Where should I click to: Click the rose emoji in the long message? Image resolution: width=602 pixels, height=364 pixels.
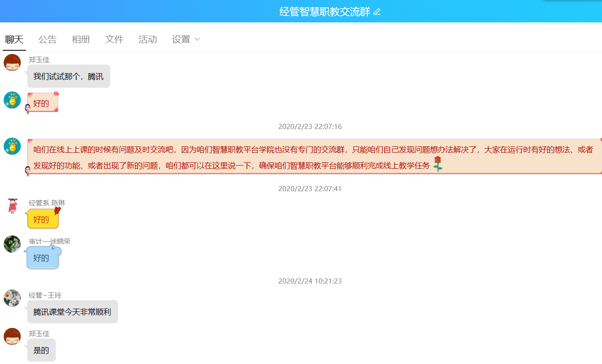[x=438, y=164]
